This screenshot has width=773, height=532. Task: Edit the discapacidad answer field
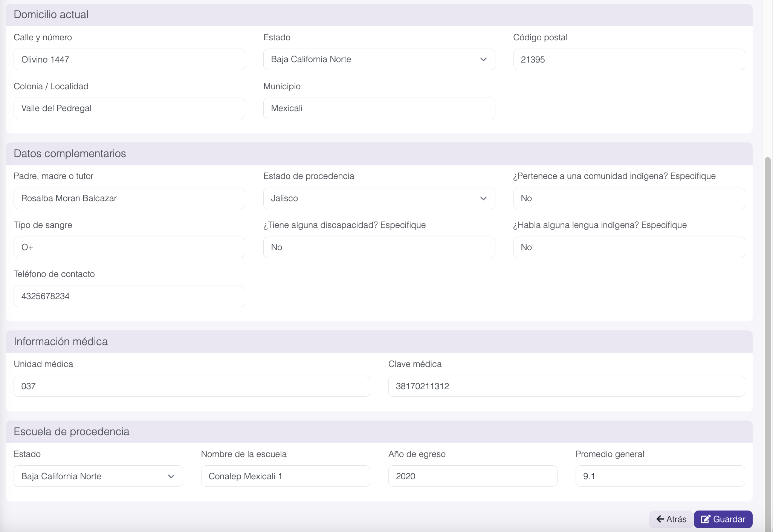pyautogui.click(x=379, y=247)
